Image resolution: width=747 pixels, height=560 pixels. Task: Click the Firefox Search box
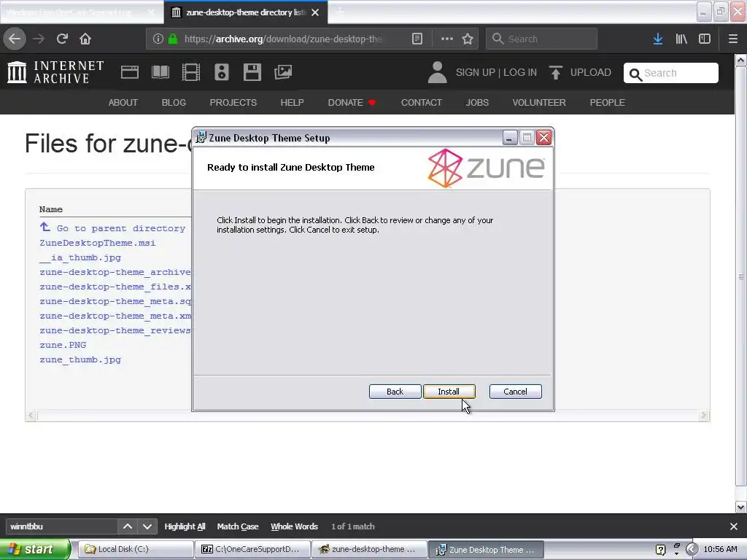pos(542,39)
